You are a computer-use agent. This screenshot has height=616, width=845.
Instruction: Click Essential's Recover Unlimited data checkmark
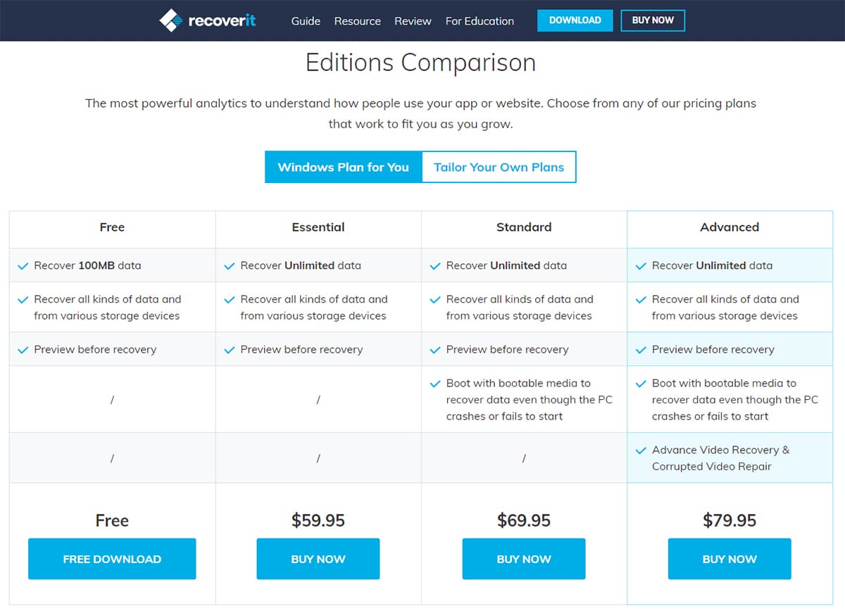click(229, 266)
